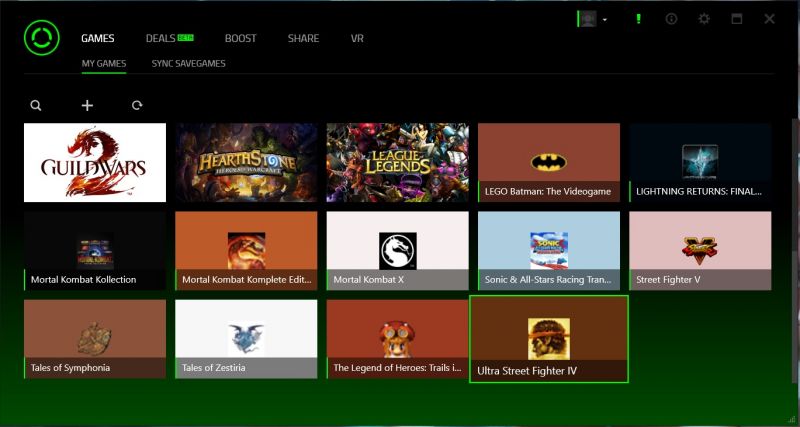Screen dimensions: 800x427
Task: Click the 'Sonic & All-Stars Racing Tran...' label
Action: pos(548,280)
